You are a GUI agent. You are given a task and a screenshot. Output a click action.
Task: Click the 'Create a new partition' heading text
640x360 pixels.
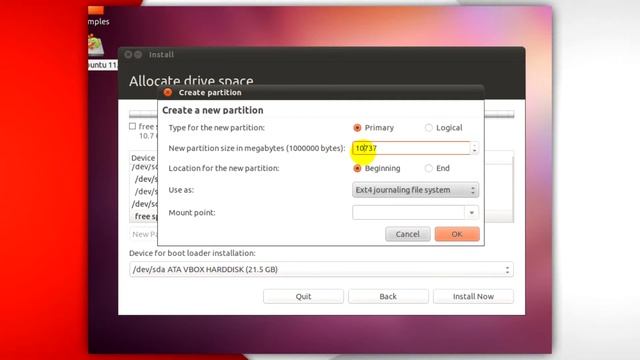point(213,110)
